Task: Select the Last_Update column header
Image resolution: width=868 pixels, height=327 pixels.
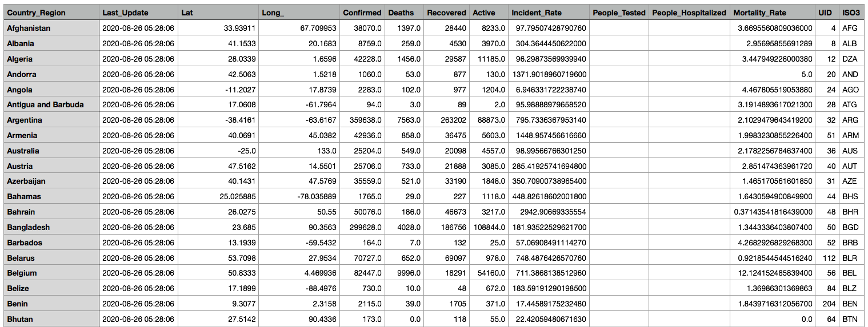Action: coord(125,13)
